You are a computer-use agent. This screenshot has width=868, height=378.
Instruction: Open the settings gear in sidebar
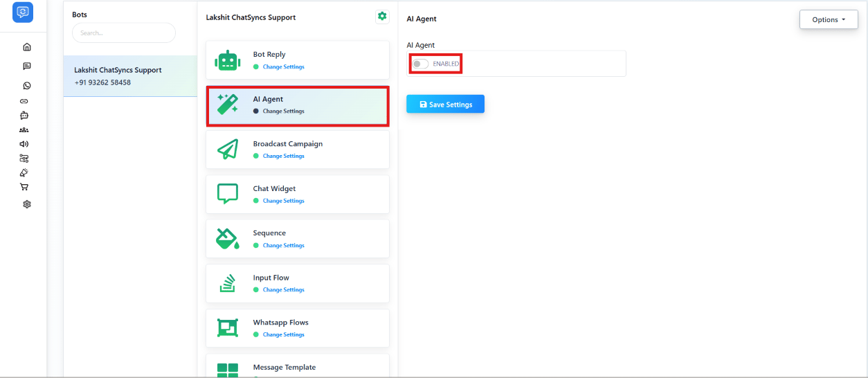(27, 204)
